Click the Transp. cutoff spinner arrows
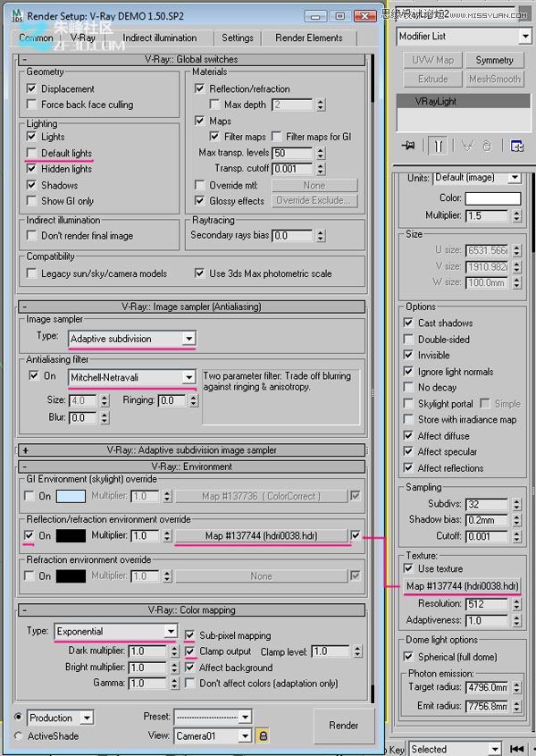536x756 pixels. coord(321,169)
